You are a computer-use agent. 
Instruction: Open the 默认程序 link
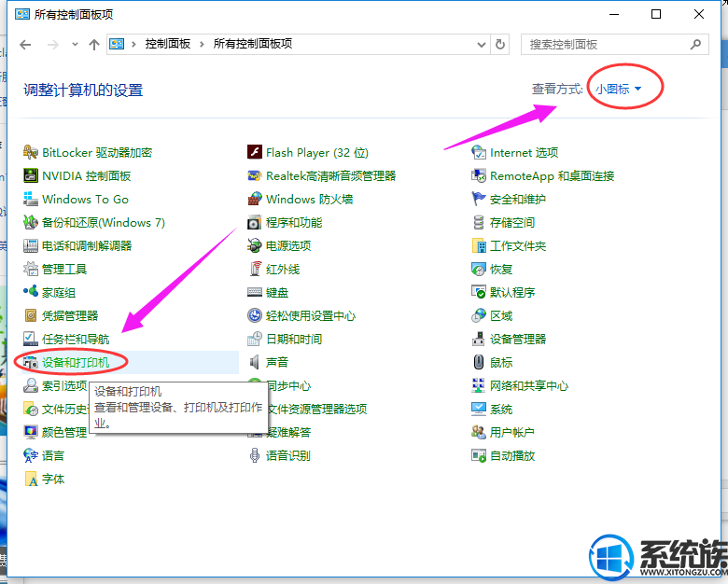click(512, 292)
